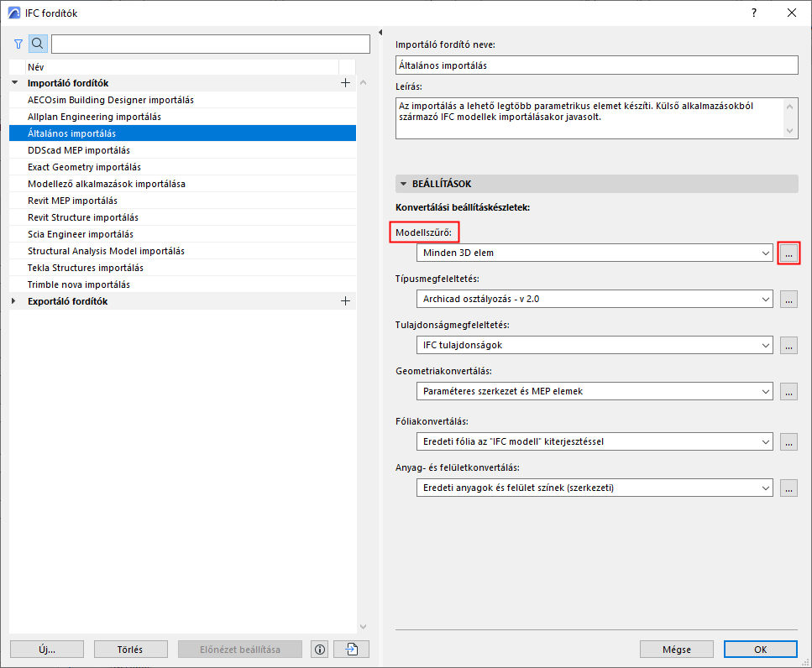Open Fóliakonvertálás settings ellipsis button
This screenshot has height=668, width=812.
point(788,442)
